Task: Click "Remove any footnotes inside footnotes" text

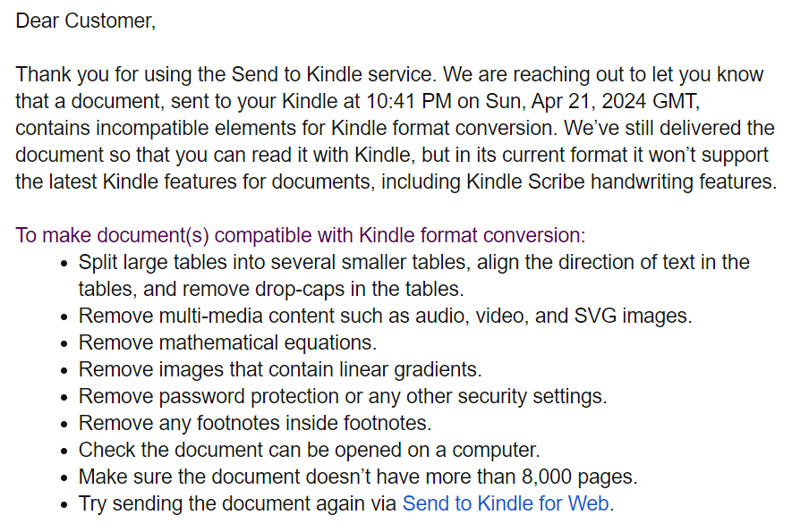Action: click(255, 423)
